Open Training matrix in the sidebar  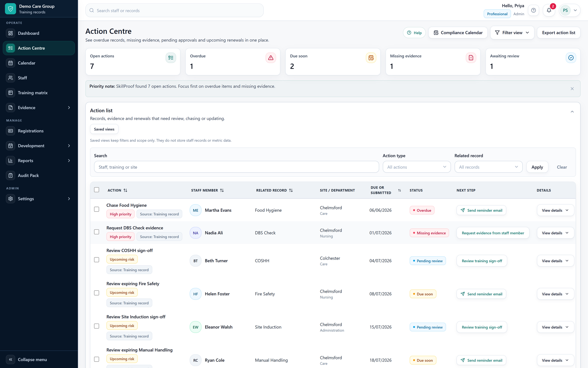point(39,93)
